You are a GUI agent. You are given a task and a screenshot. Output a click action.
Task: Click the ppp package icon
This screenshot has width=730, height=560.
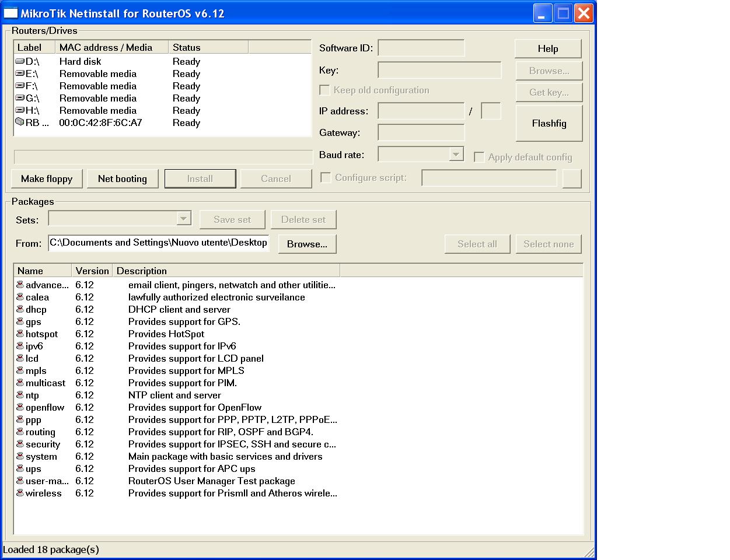click(19, 419)
